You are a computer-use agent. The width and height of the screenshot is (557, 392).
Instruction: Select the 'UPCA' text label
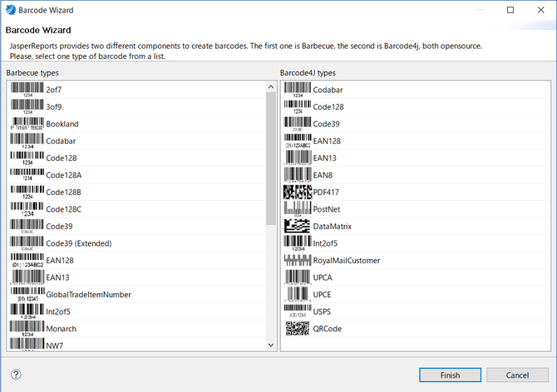pos(323,277)
